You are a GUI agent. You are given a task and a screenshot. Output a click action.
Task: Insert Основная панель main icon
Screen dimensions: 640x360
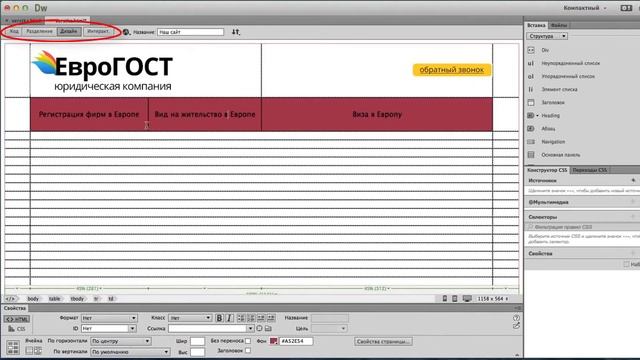pos(531,155)
